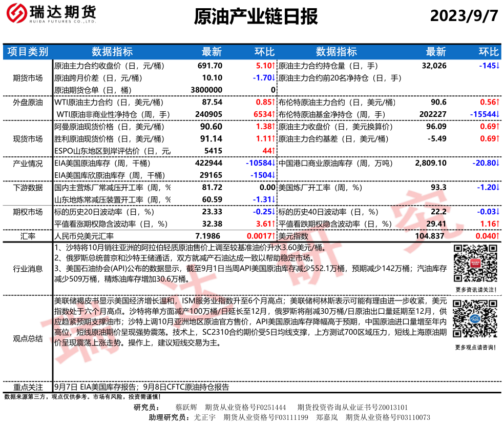The height and width of the screenshot is (423, 504).
Task: Click the report date 2023/9/7
Action: [464, 16]
